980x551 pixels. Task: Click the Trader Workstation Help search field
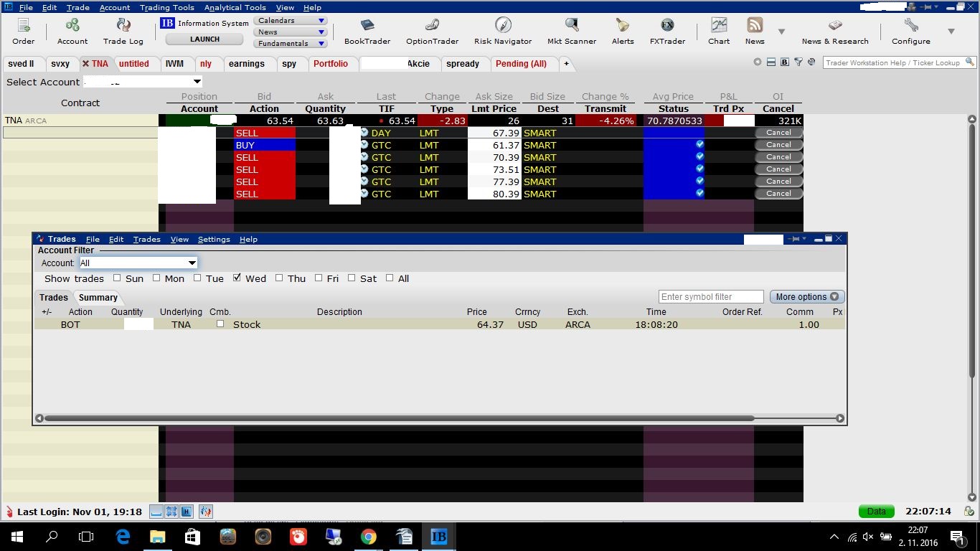click(x=892, y=62)
